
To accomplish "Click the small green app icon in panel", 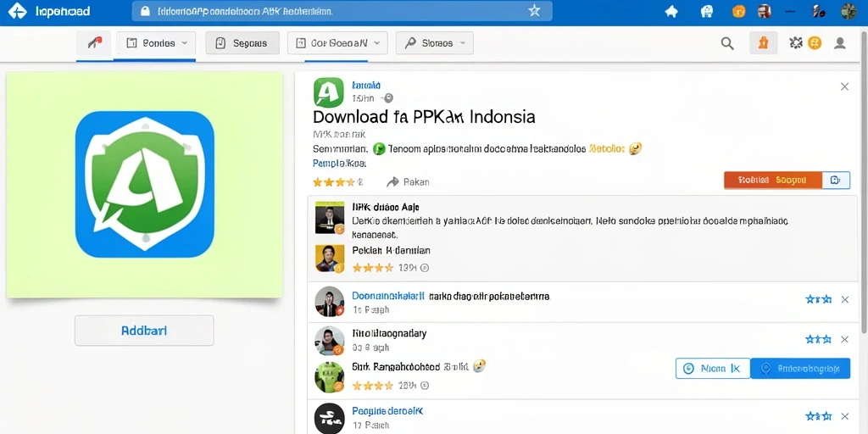I will pos(329,92).
